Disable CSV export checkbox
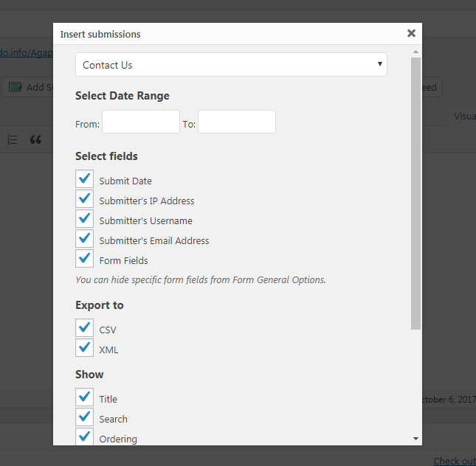This screenshot has height=466, width=476. click(x=84, y=327)
